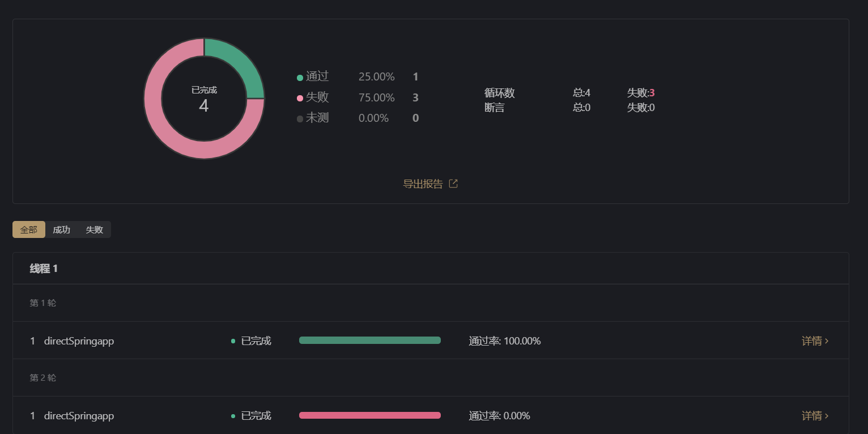The height and width of the screenshot is (434, 868).
Task: Select directSpringapp under 第 2 轮
Action: [x=79, y=416]
